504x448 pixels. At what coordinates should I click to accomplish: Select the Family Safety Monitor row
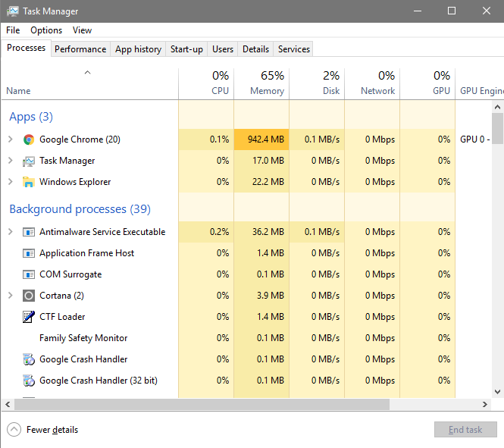83,338
